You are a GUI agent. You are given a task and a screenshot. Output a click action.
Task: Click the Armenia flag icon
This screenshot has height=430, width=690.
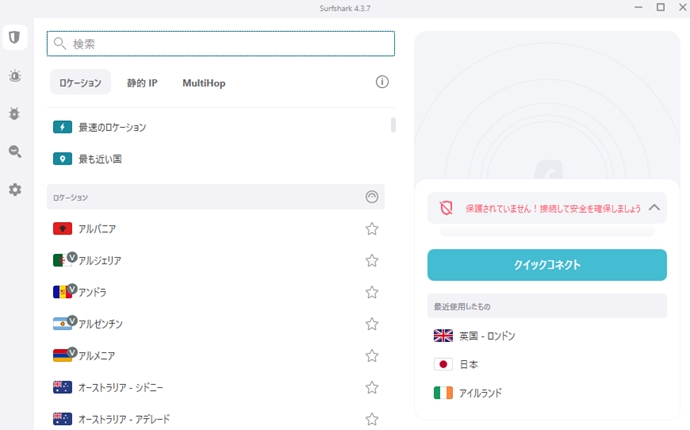tap(61, 356)
